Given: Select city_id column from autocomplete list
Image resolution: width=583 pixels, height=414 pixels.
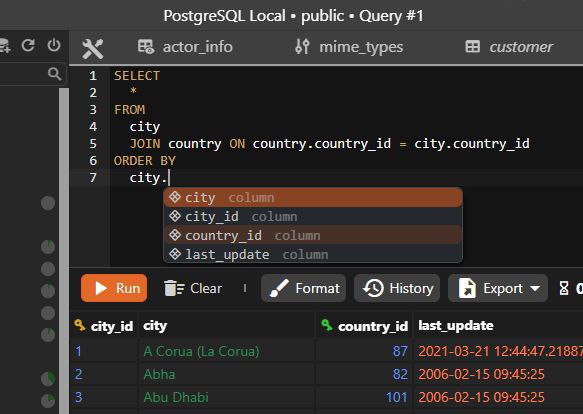Looking at the screenshot, I should tap(313, 216).
